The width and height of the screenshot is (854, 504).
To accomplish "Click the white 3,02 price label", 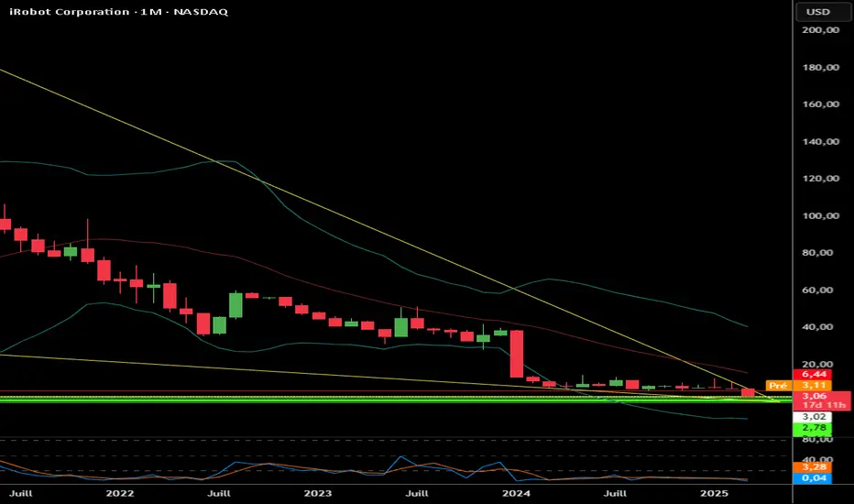I will [812, 417].
